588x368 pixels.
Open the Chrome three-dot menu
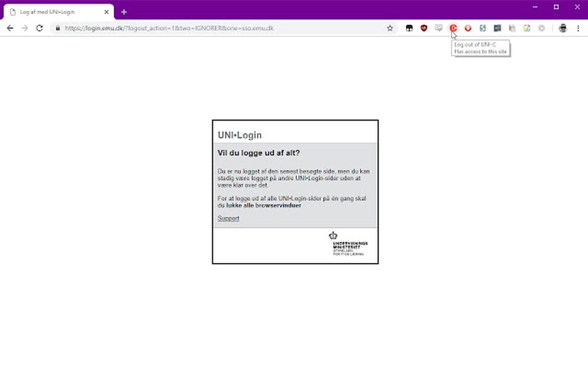[578, 28]
